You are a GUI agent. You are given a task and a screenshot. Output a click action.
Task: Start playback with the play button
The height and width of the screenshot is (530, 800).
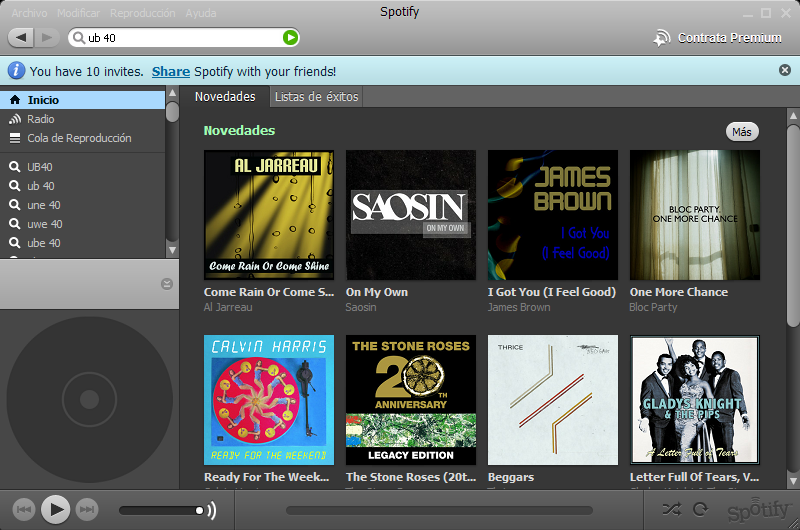(x=56, y=510)
